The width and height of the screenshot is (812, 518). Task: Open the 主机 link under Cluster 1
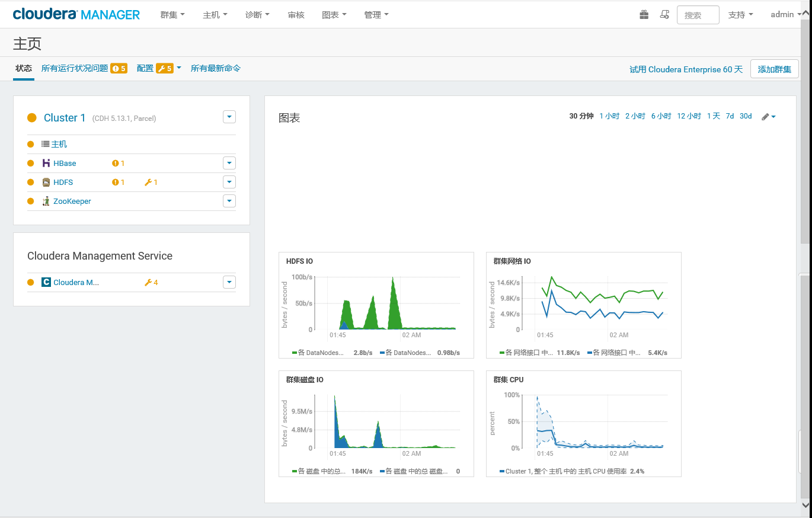pyautogui.click(x=59, y=144)
